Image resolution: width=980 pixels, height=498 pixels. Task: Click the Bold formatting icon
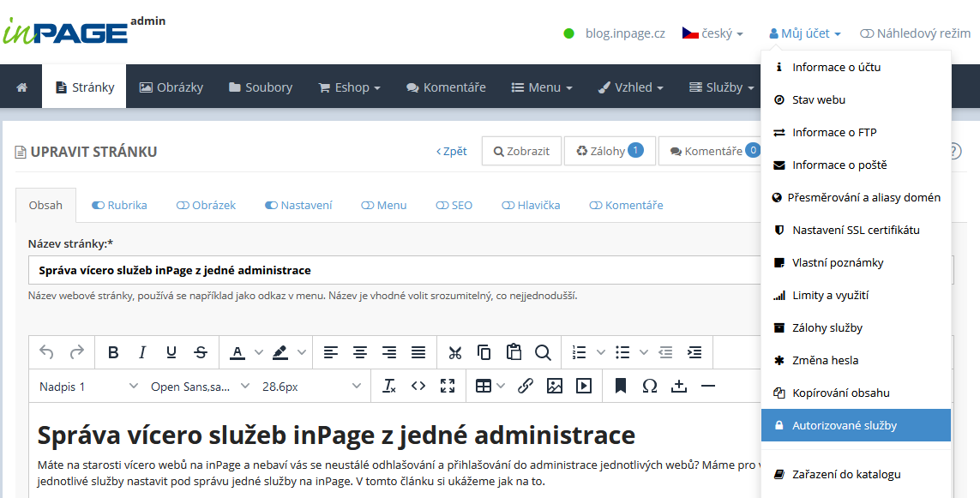click(x=113, y=352)
